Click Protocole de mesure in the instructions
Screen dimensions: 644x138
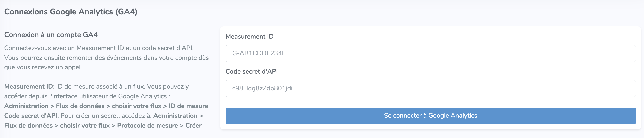148,126
